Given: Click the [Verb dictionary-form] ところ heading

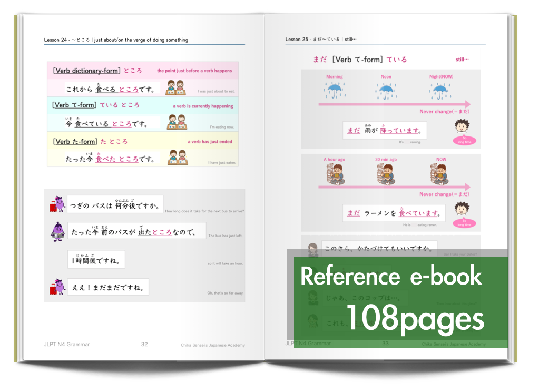Looking at the screenshot, I should pos(97,71).
